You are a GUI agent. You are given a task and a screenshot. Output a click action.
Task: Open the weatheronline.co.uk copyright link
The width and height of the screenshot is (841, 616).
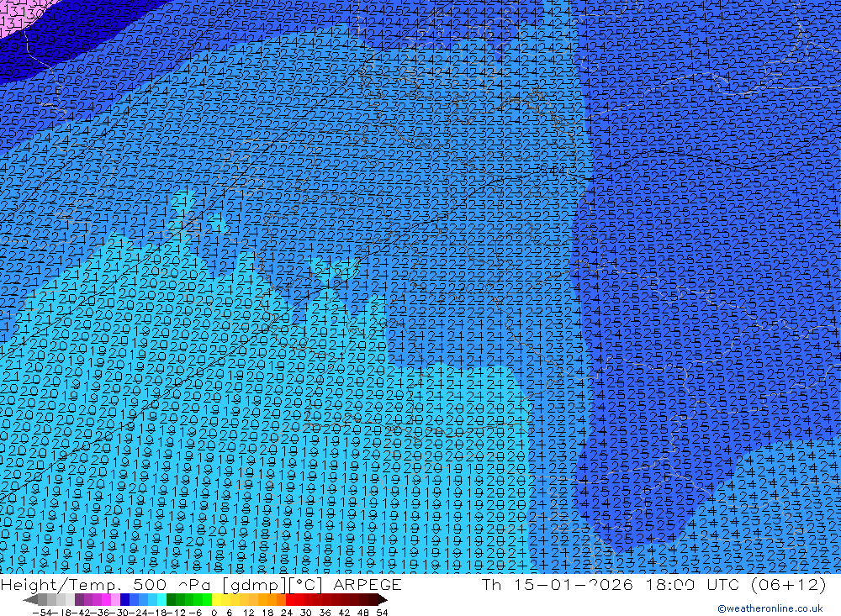pos(770,608)
